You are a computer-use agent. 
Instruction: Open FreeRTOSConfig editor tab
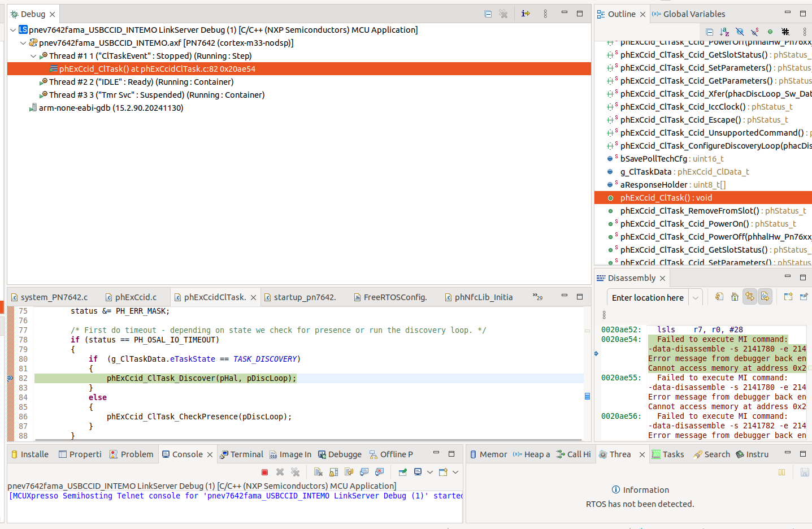coord(390,297)
